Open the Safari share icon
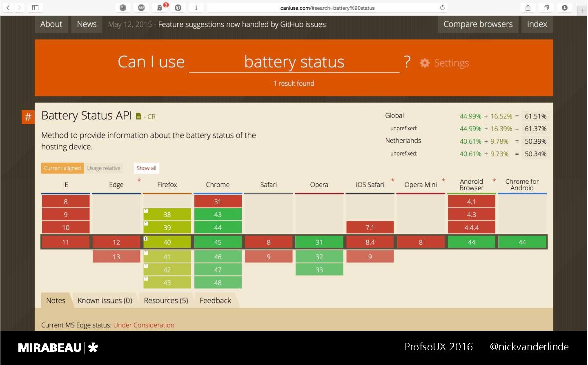The height and width of the screenshot is (365, 588). pyautogui.click(x=528, y=7)
